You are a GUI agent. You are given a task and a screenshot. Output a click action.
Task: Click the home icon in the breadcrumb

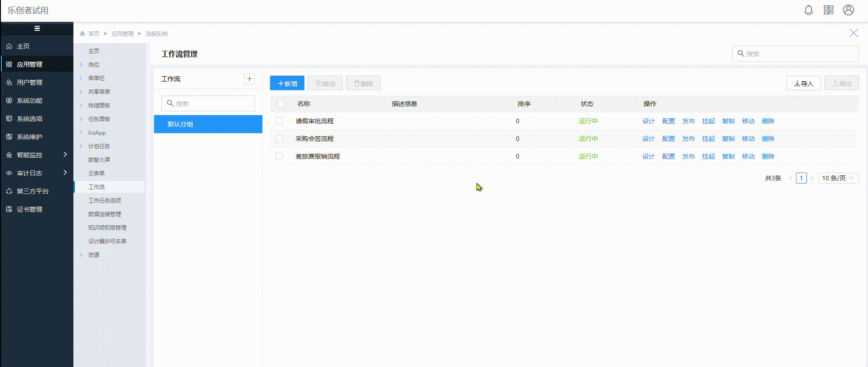[82, 34]
